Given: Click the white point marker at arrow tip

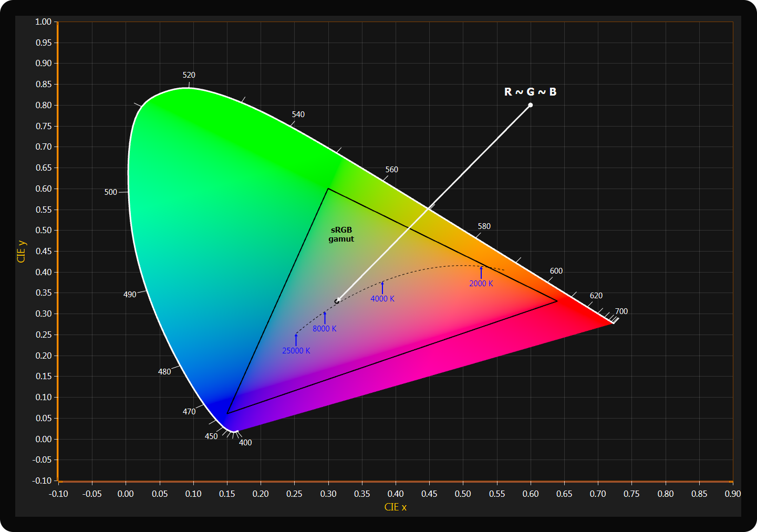Looking at the screenshot, I should (337, 301).
